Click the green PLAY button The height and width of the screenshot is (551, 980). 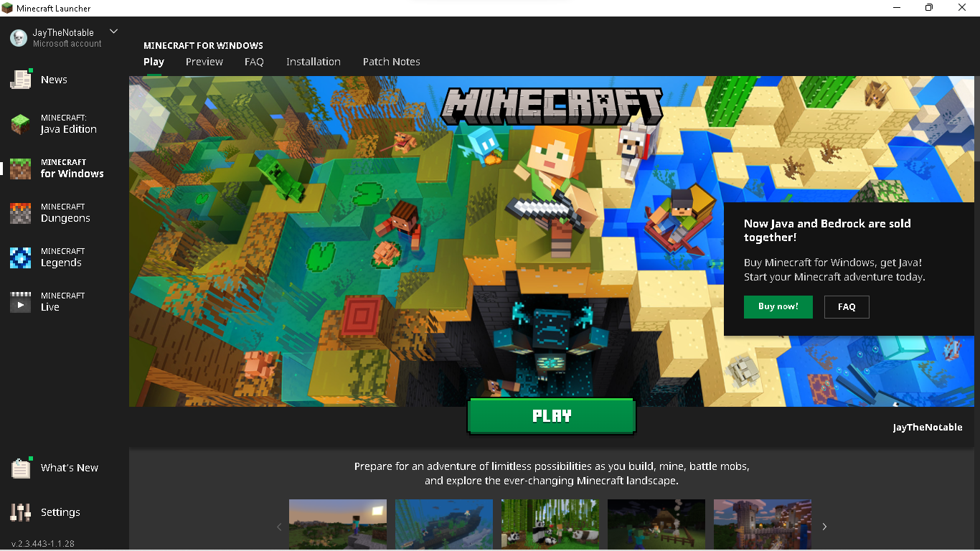[552, 416]
